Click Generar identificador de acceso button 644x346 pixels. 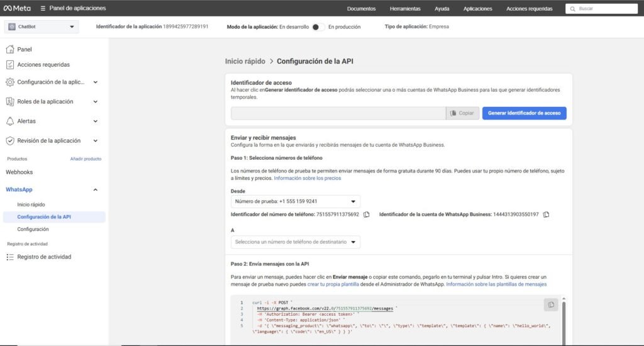point(524,113)
